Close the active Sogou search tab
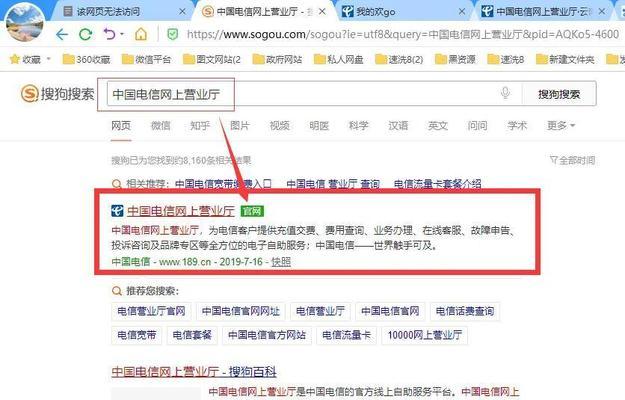 (x=322, y=12)
